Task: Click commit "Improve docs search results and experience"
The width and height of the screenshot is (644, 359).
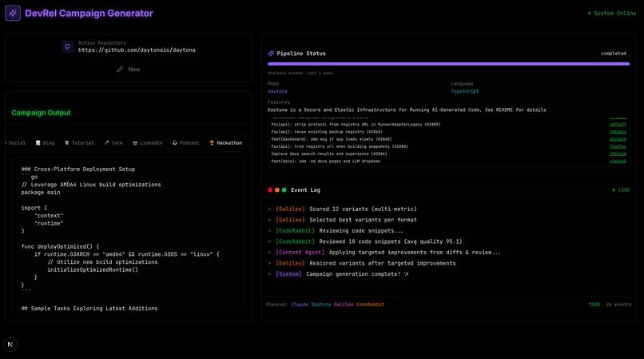Action: click(329, 154)
